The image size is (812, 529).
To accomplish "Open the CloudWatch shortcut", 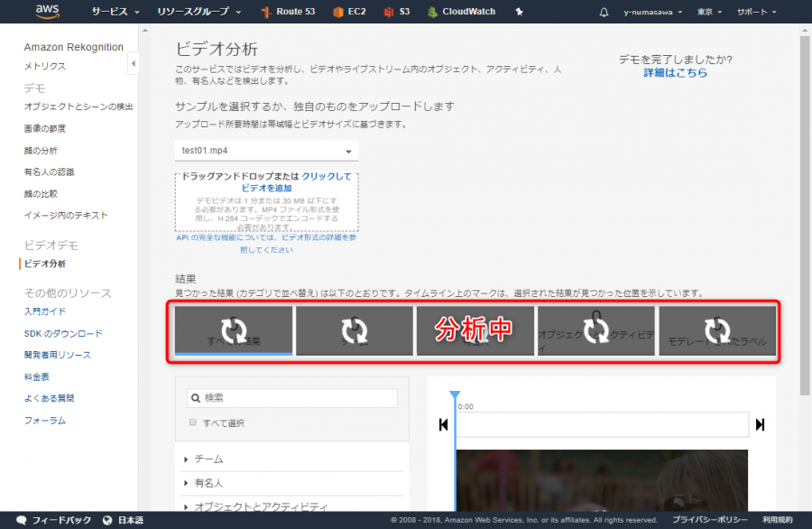I will [x=461, y=12].
